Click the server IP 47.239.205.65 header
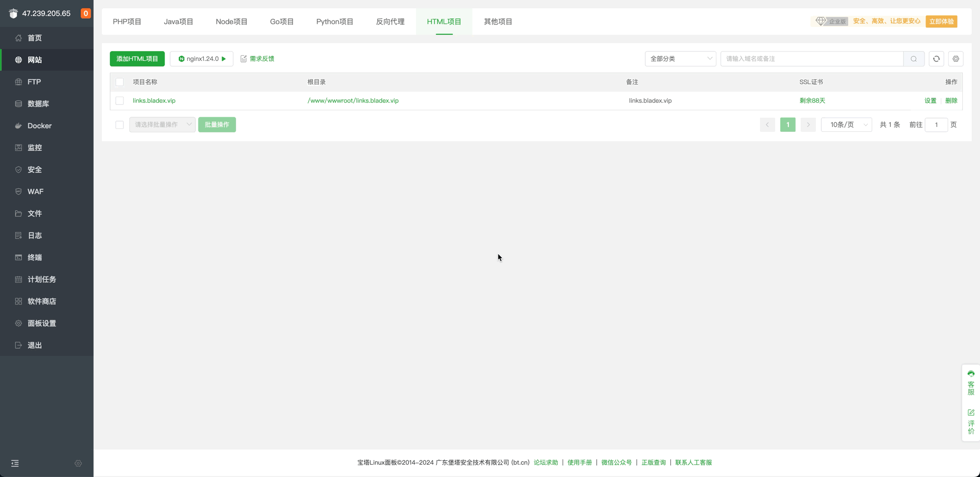Screen dimensions: 980x477 pos(46,13)
